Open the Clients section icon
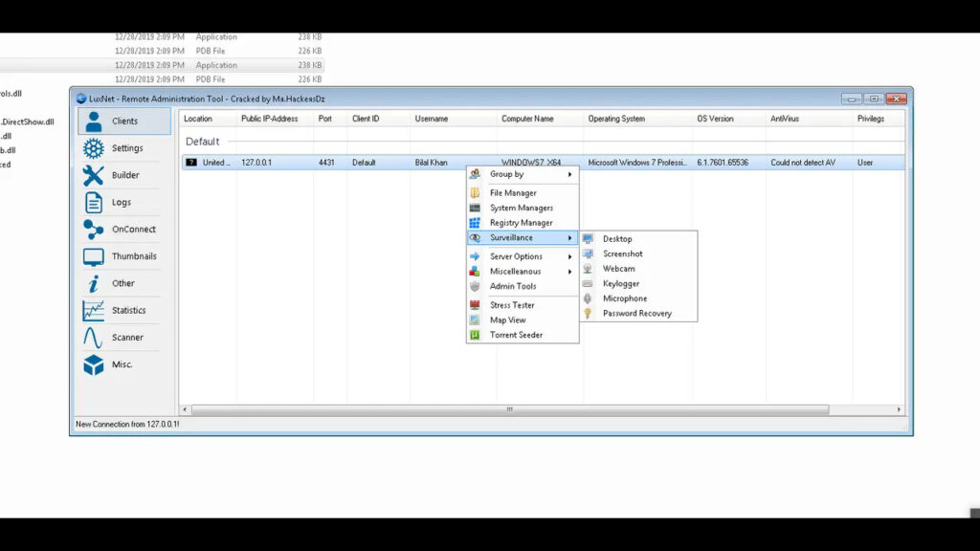 pos(94,121)
